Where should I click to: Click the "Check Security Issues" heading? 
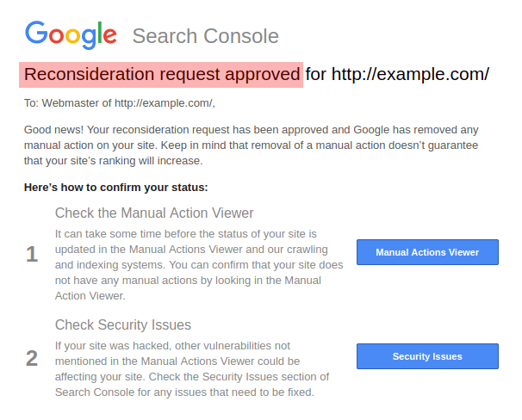point(123,324)
